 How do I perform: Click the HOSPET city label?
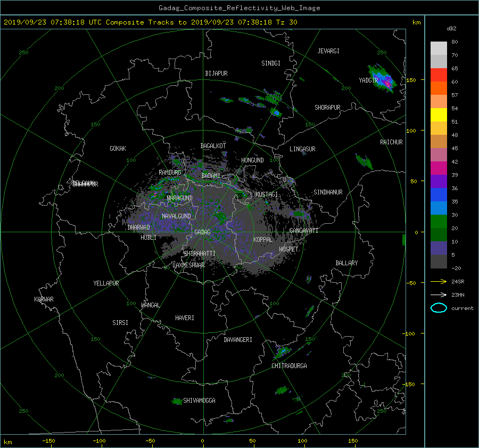tap(288, 249)
